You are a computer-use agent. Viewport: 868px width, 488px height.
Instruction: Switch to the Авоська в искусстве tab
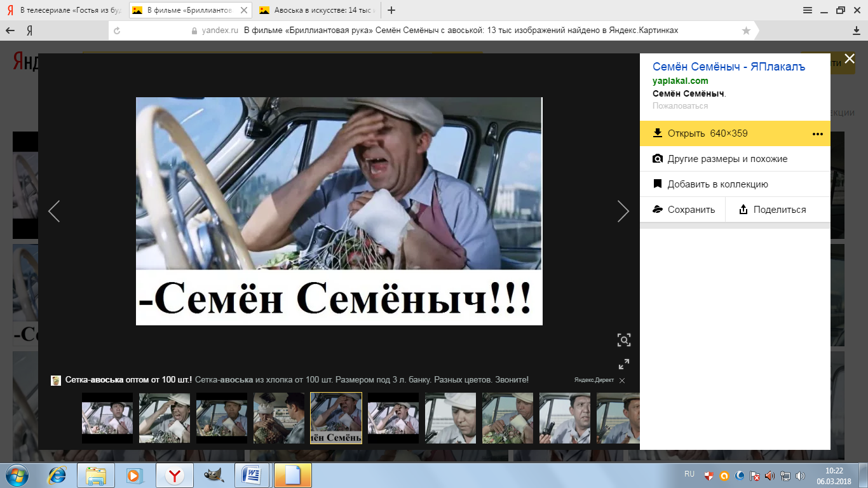[x=316, y=10]
